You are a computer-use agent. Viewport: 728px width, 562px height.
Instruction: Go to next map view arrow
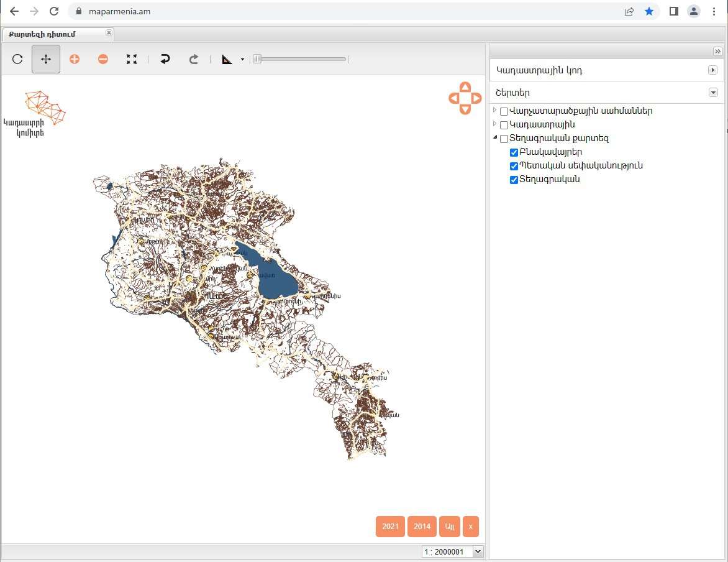pyautogui.click(x=194, y=59)
